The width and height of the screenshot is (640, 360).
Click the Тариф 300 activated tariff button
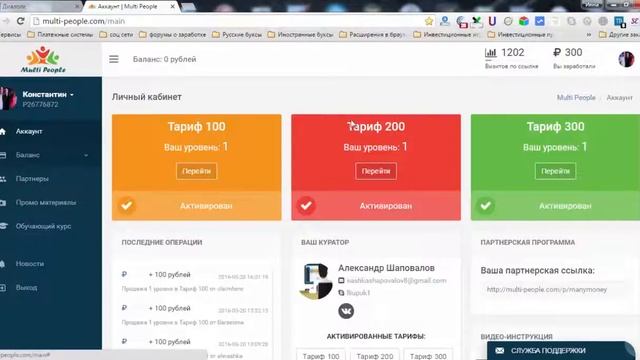(x=428, y=356)
